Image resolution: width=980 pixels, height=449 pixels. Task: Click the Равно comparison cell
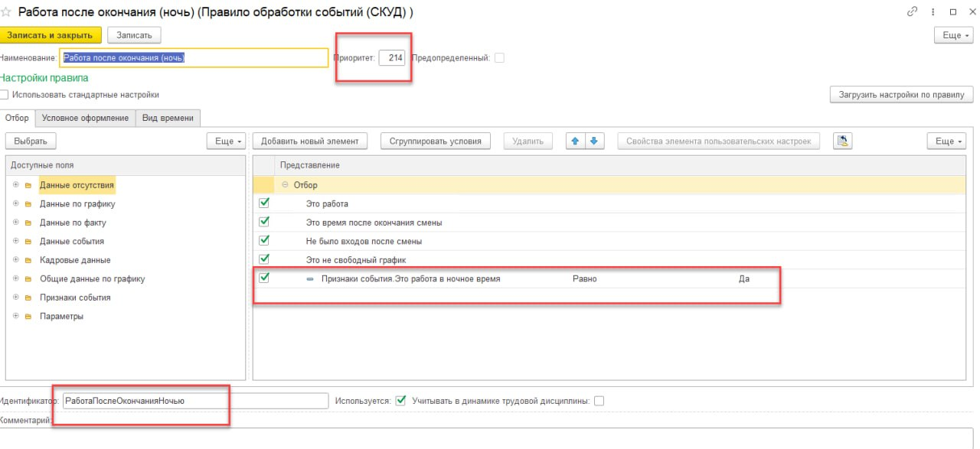585,279
